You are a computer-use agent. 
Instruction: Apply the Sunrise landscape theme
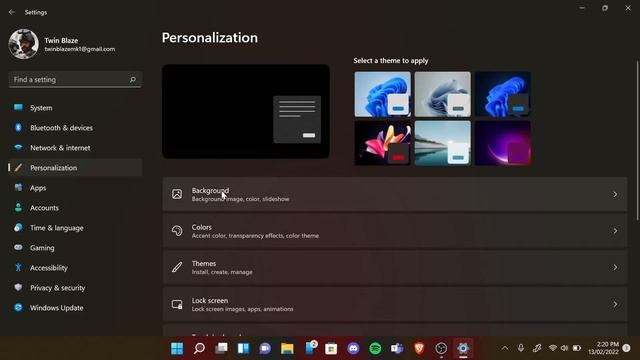click(442, 143)
